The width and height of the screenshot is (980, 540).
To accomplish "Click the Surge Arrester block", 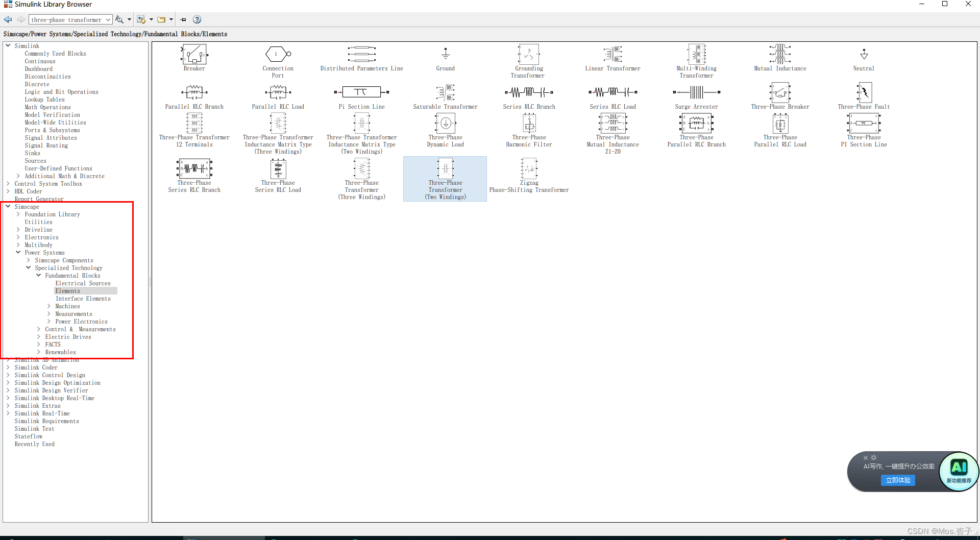I will (x=696, y=93).
